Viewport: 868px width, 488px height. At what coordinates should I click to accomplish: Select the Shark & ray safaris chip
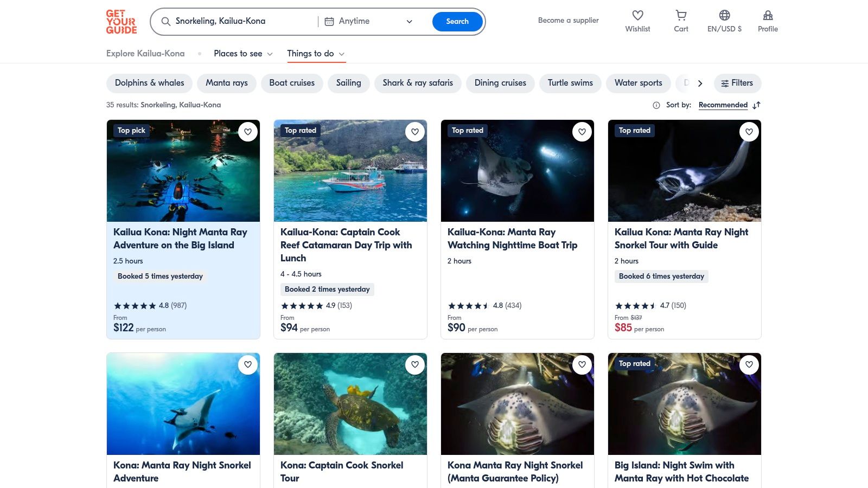coord(418,83)
